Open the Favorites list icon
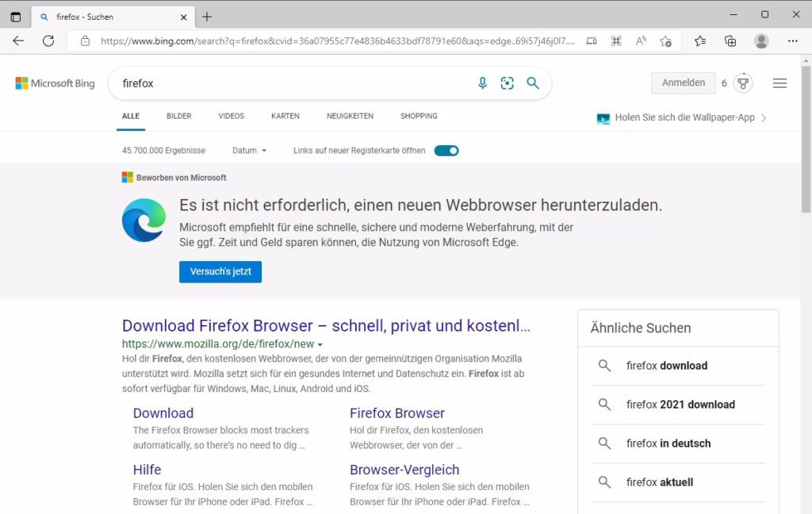Viewport: 812px width, 514px height. [x=700, y=41]
